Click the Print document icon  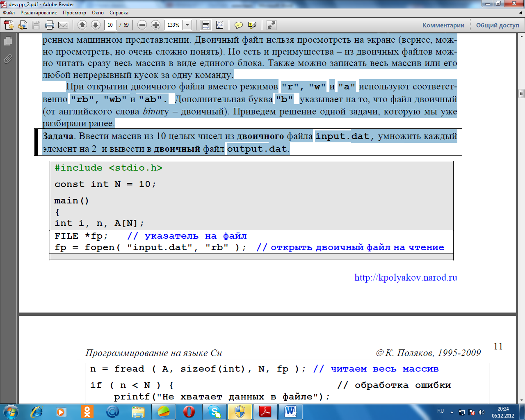coord(50,25)
